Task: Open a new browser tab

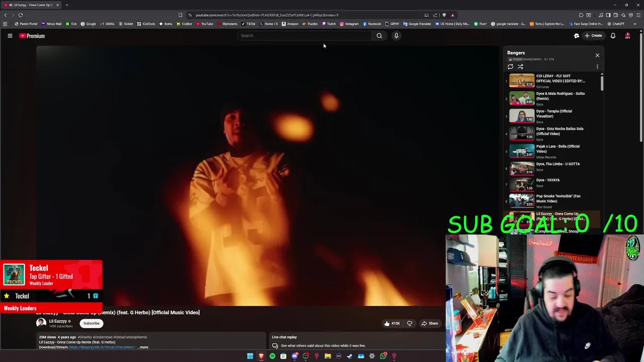Action: point(66,5)
